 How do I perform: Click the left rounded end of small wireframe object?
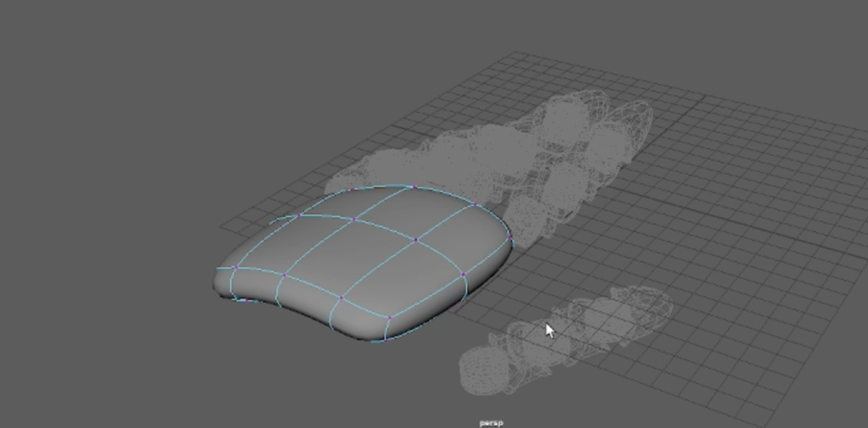point(475,373)
